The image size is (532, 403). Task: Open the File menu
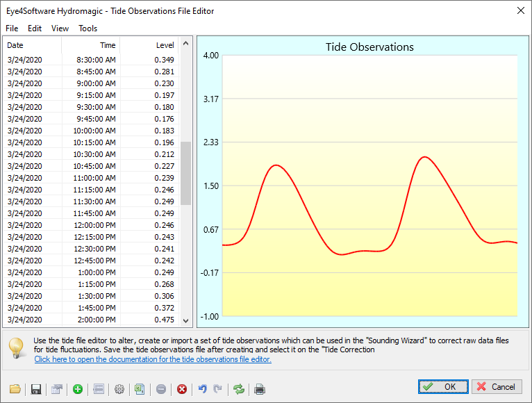pyautogui.click(x=12, y=28)
